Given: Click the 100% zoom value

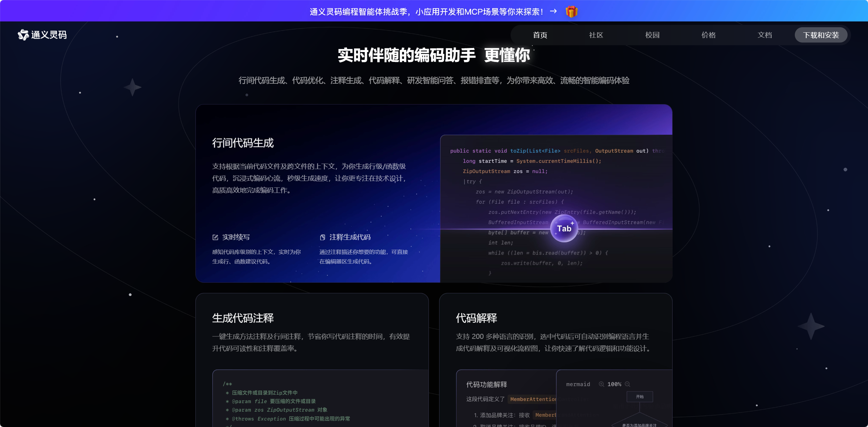Looking at the screenshot, I should 614,384.
